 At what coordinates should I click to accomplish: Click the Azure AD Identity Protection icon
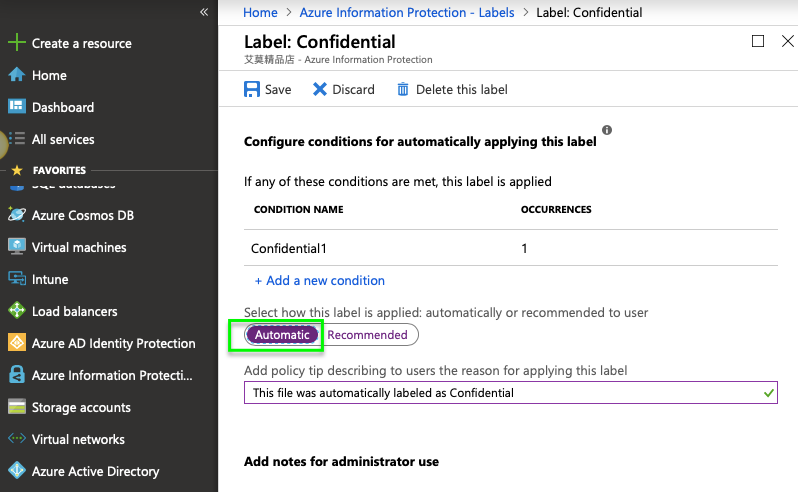pyautogui.click(x=16, y=343)
